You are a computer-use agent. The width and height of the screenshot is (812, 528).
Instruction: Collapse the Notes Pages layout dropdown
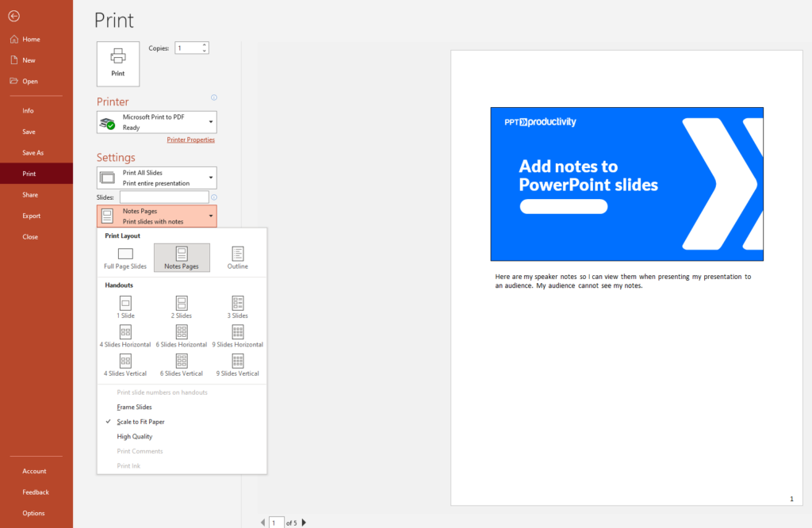156,216
